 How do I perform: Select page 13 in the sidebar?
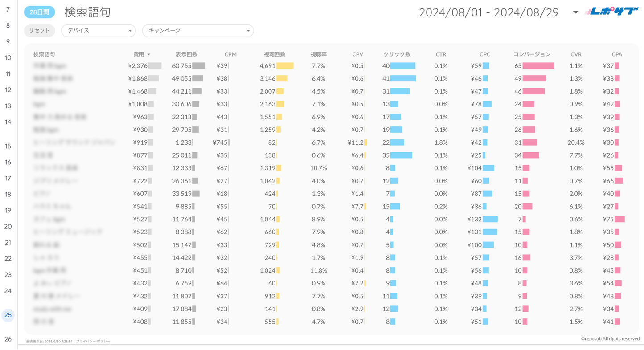click(x=8, y=106)
